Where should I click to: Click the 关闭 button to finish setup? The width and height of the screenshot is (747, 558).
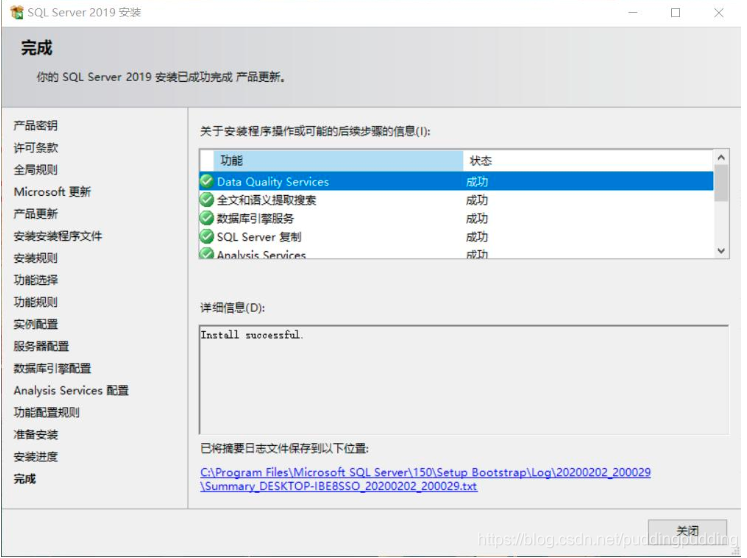687,531
